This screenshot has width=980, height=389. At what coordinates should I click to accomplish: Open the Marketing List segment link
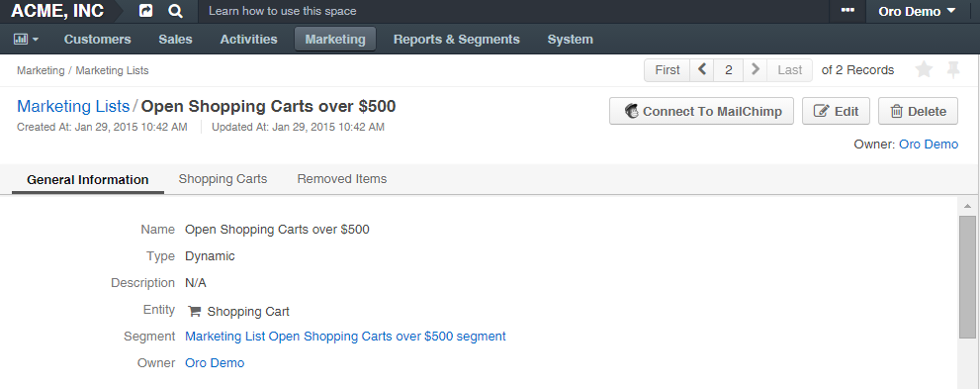pyautogui.click(x=345, y=337)
